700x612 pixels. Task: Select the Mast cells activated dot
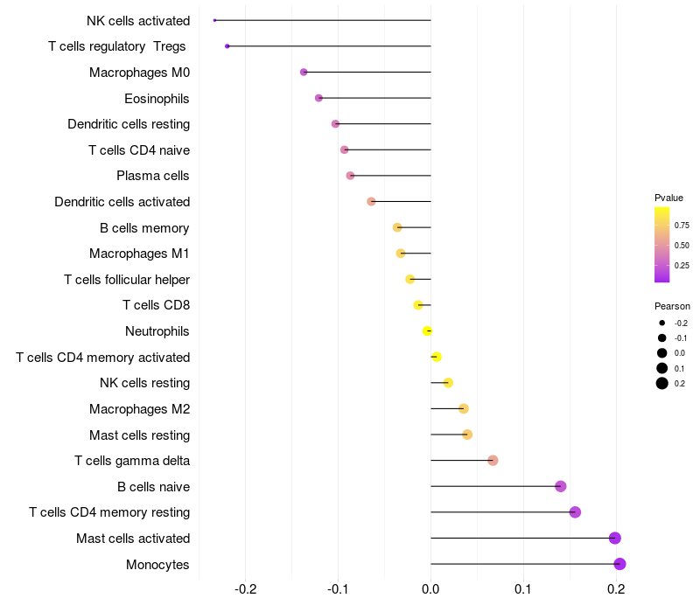coord(615,538)
